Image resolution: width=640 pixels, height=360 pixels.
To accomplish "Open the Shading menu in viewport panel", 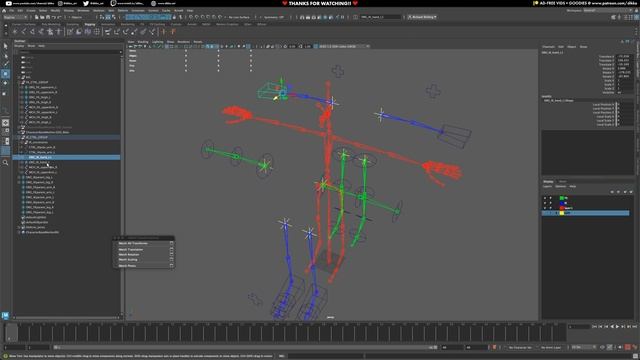I will click(143, 42).
